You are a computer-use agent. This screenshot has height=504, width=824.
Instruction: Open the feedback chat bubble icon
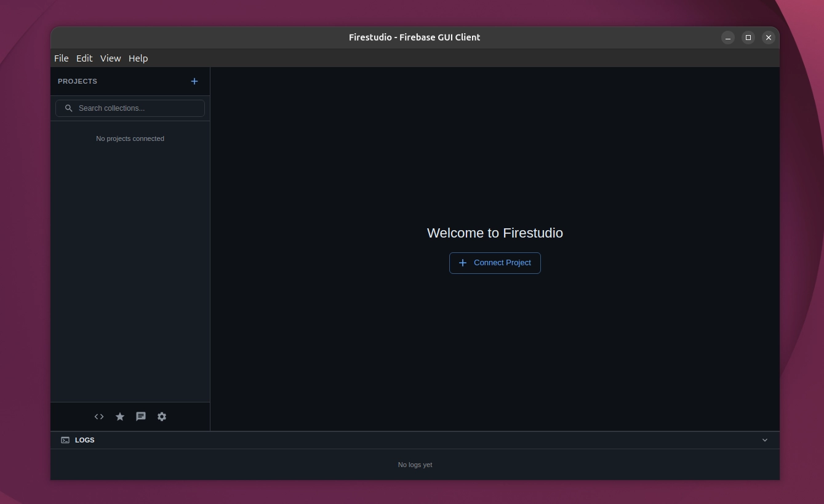click(x=141, y=417)
